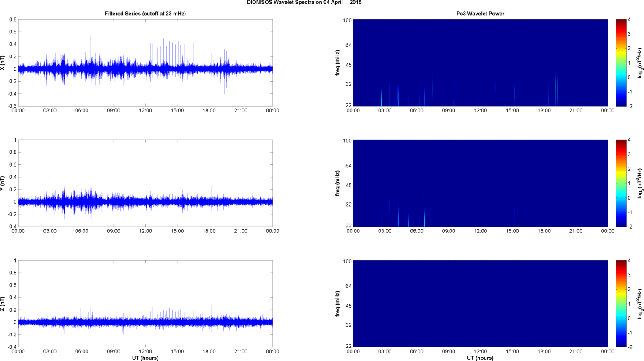Click the middle Pc3 wavelet spectrogram panel
Screen dimensions: 644x361
coord(480,183)
